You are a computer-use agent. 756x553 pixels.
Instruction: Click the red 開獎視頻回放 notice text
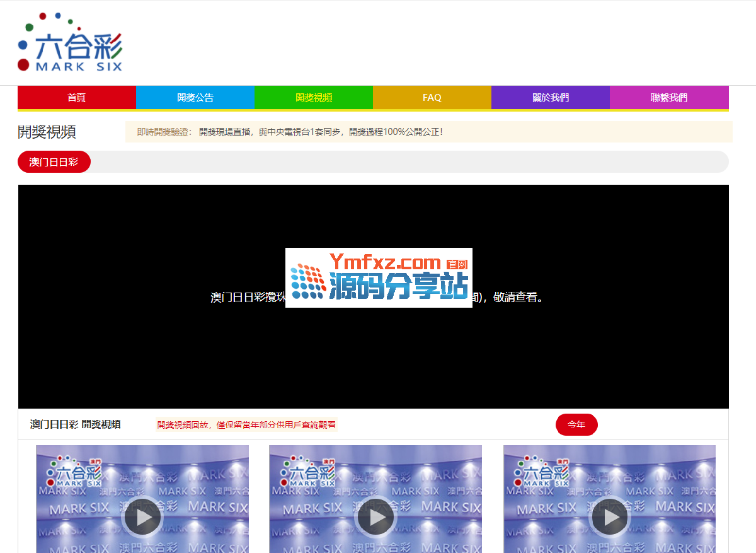[246, 425]
